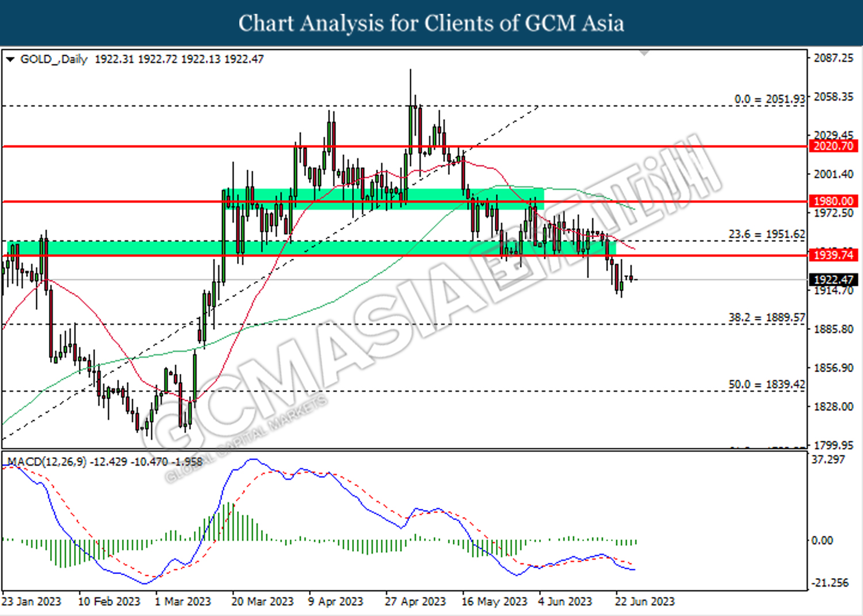Click the 4 Jun 2023 date label
Viewport: 863px width, 616px height.
[x=565, y=602]
